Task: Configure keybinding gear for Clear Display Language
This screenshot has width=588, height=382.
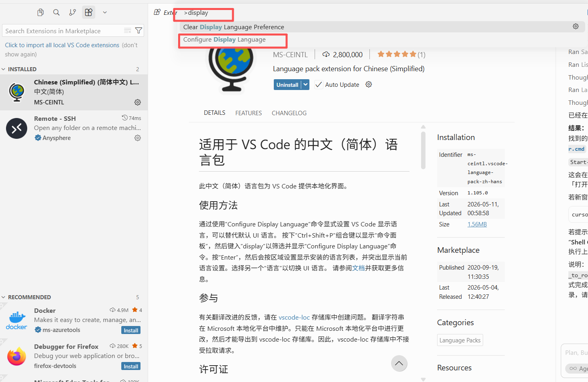Action: click(x=576, y=26)
